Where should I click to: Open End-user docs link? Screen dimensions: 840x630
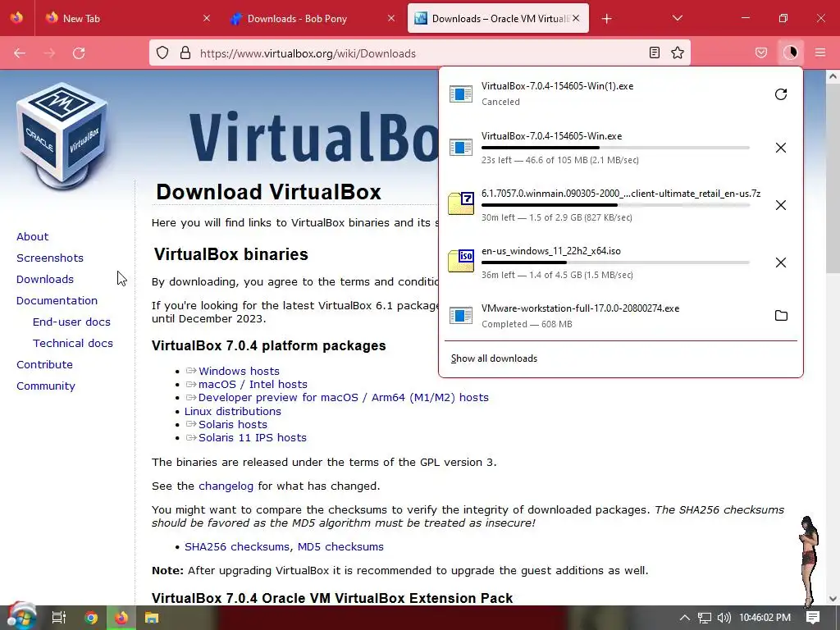coord(71,322)
